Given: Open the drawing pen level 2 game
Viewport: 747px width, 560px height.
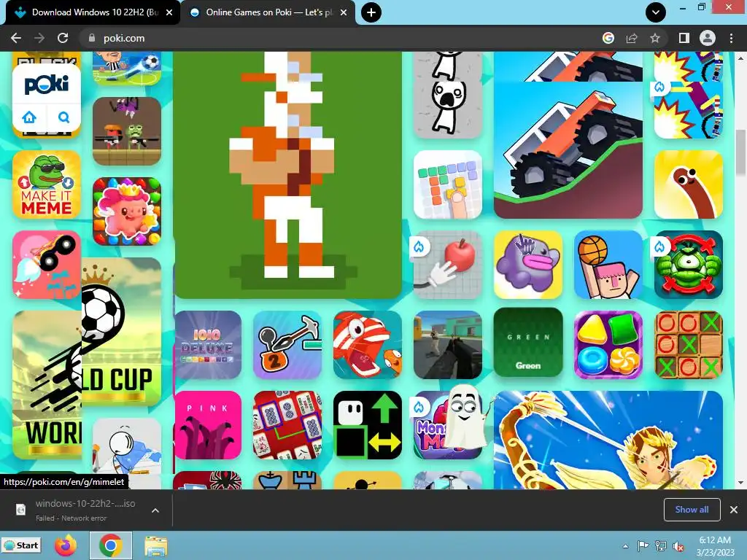Looking at the screenshot, I should [287, 345].
